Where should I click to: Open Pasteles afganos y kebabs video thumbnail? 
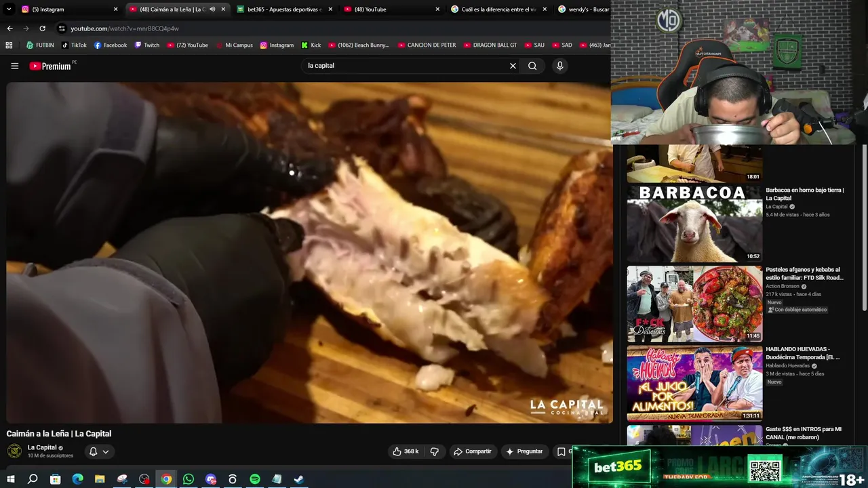click(x=694, y=304)
